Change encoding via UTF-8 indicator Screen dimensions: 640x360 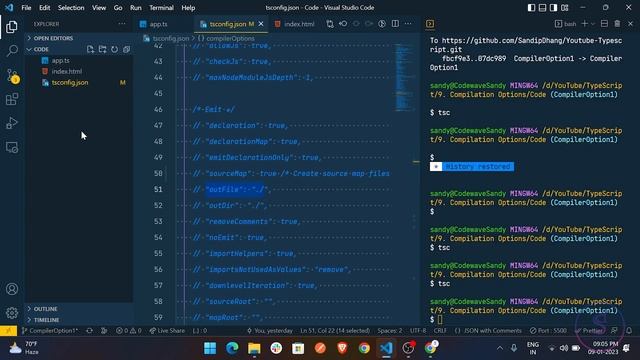[418, 331]
